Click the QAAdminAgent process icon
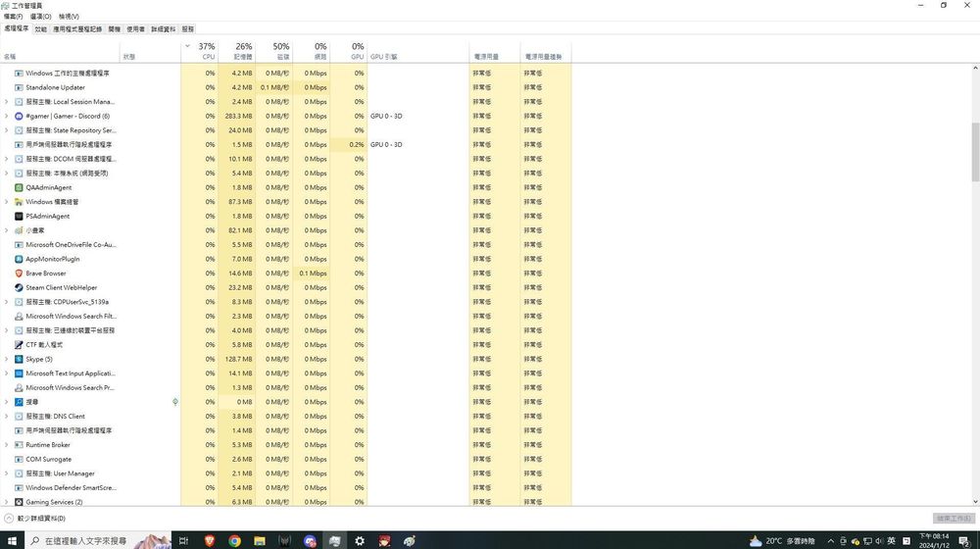Screen dimensions: 980x549 tap(19, 187)
